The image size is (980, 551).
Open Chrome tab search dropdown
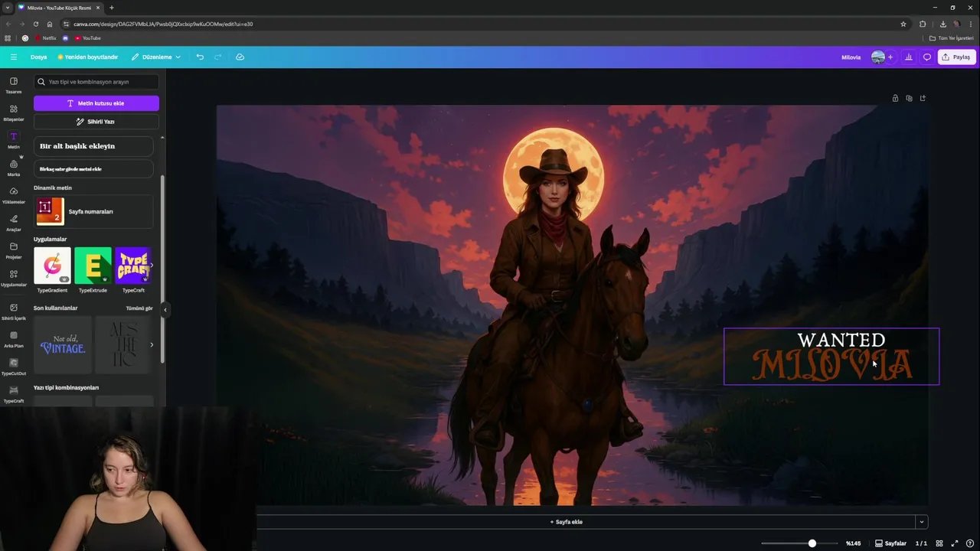pyautogui.click(x=7, y=8)
